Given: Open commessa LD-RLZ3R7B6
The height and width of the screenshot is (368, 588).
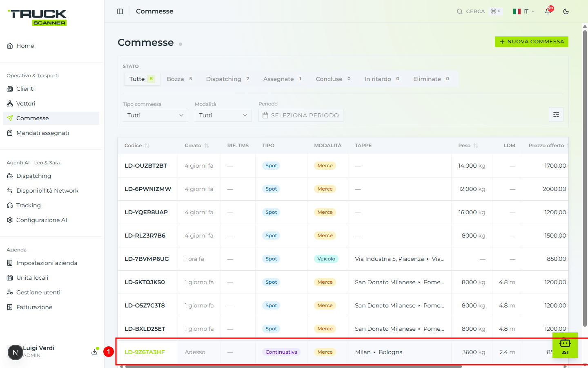Looking at the screenshot, I should 145,236.
